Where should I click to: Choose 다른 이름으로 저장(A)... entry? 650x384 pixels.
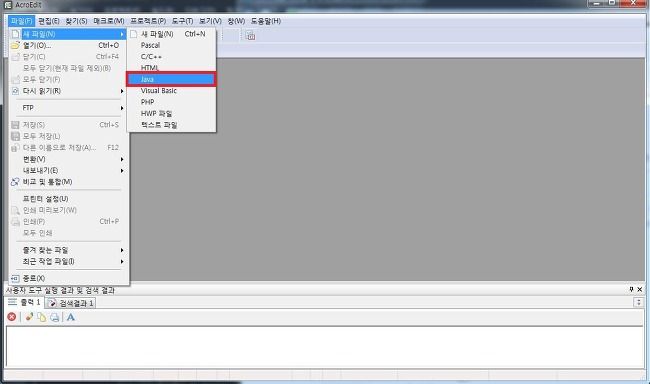tap(68, 148)
